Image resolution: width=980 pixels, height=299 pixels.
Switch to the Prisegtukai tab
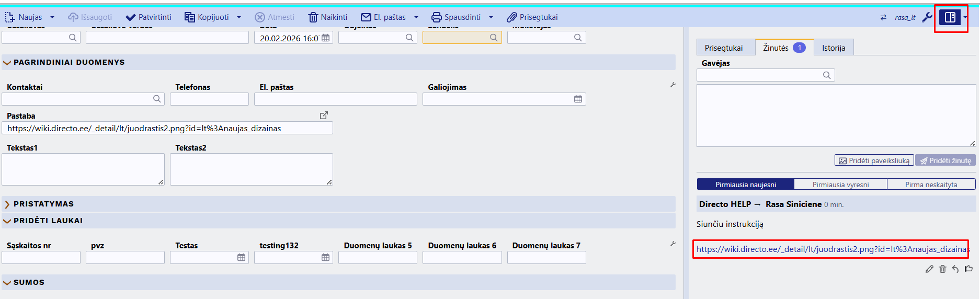(723, 48)
